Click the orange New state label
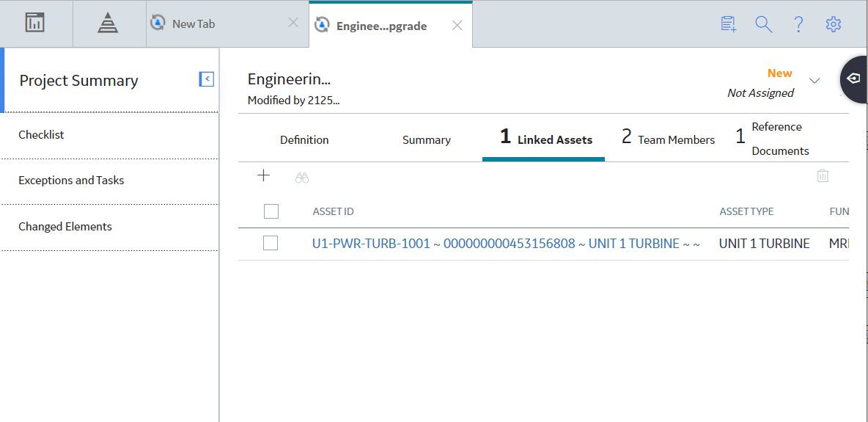Image resolution: width=868 pixels, height=422 pixels. [x=780, y=73]
